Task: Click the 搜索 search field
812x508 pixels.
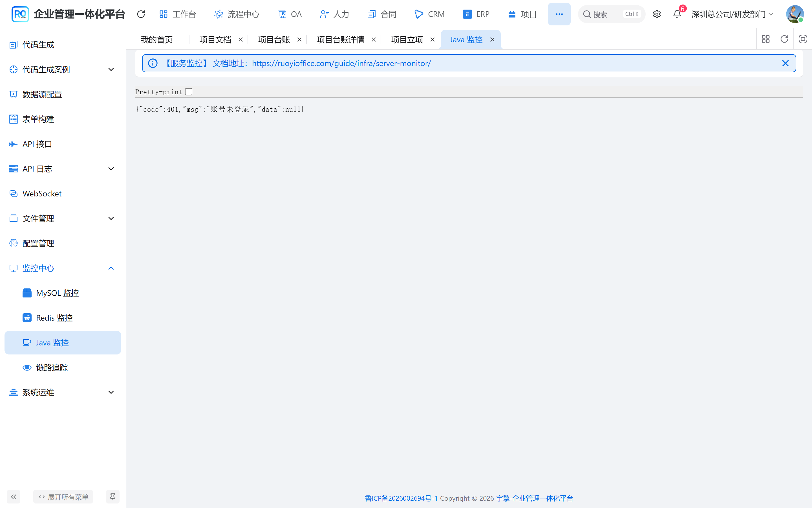Action: (611, 14)
